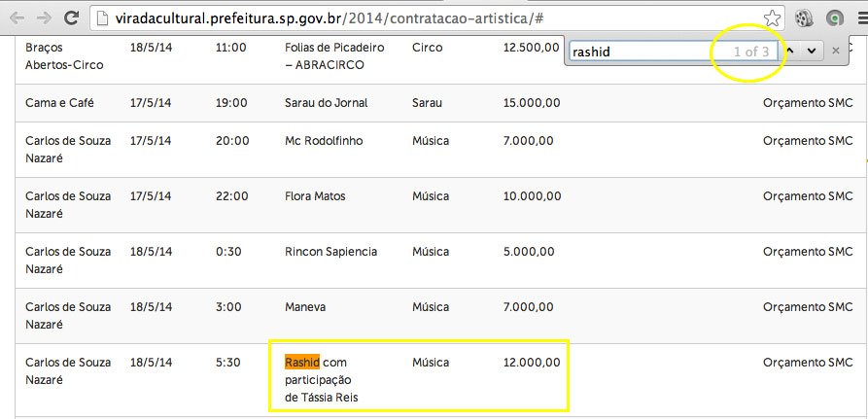Click the Rincon Sapiencia table entry
This screenshot has height=419, width=868.
(330, 252)
